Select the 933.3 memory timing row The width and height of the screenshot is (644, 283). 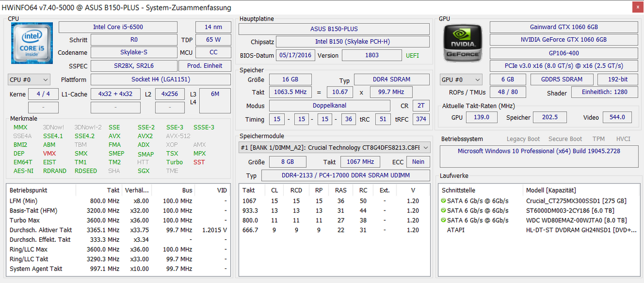[334, 211]
